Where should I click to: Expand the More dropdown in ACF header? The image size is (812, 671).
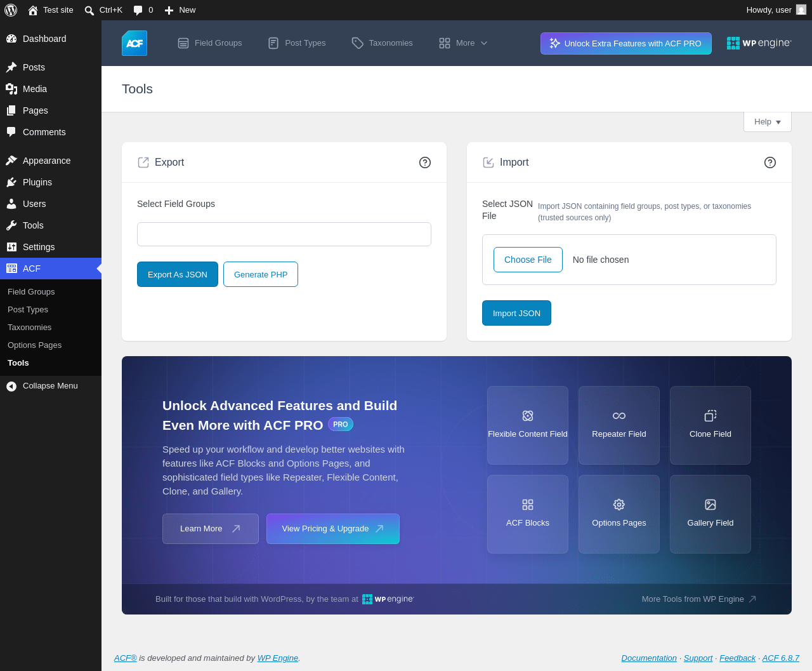pos(463,43)
